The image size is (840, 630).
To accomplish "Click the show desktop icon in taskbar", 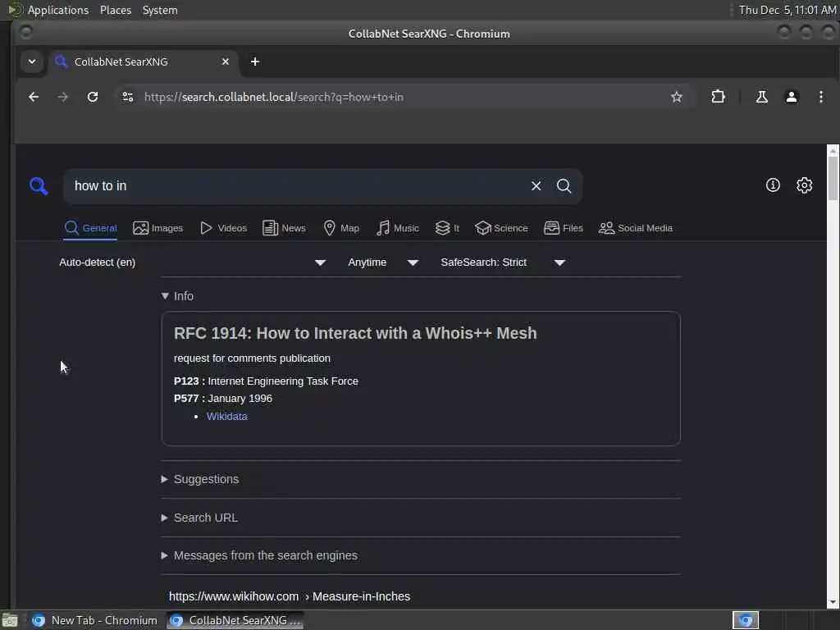I will point(10,620).
